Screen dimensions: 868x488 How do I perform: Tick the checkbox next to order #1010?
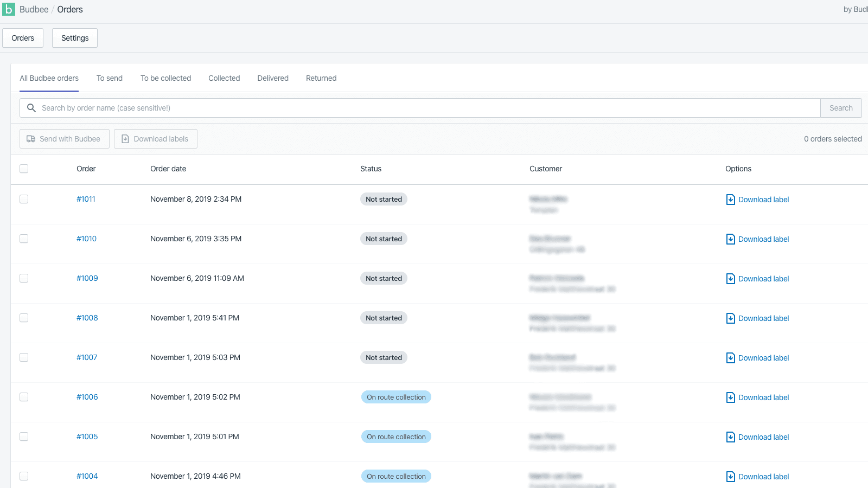pyautogui.click(x=24, y=239)
